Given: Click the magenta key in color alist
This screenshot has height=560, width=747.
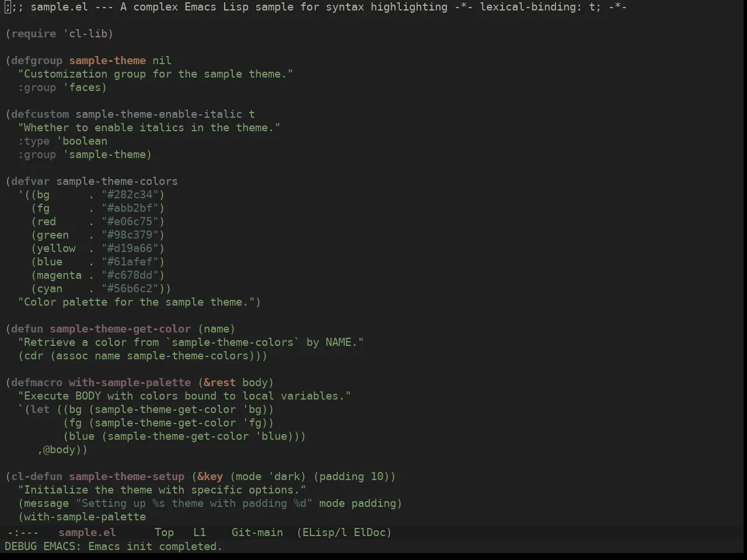Looking at the screenshot, I should pyautogui.click(x=59, y=275).
